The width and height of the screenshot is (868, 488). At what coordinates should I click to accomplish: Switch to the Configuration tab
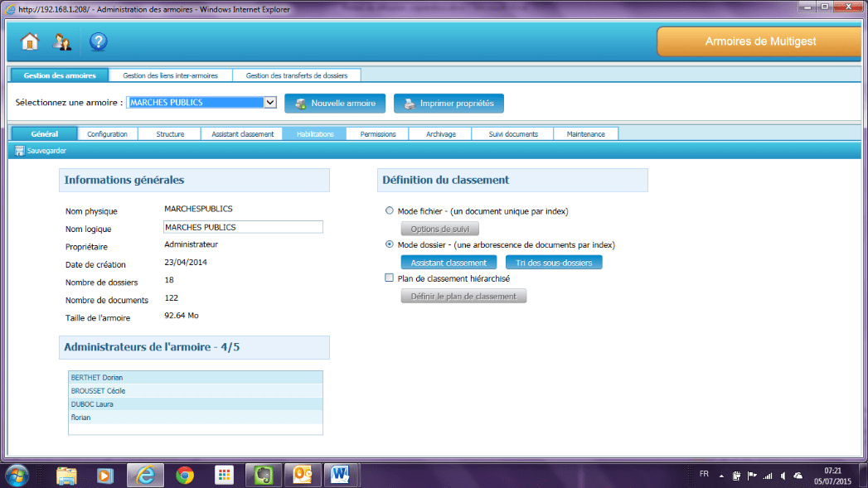(x=107, y=133)
